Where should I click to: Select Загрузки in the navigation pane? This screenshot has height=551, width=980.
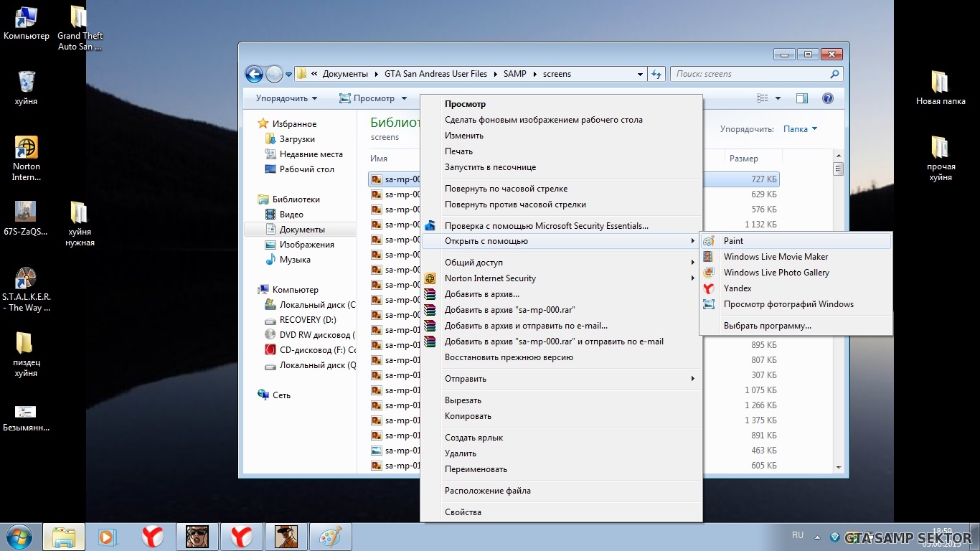pos(297,139)
